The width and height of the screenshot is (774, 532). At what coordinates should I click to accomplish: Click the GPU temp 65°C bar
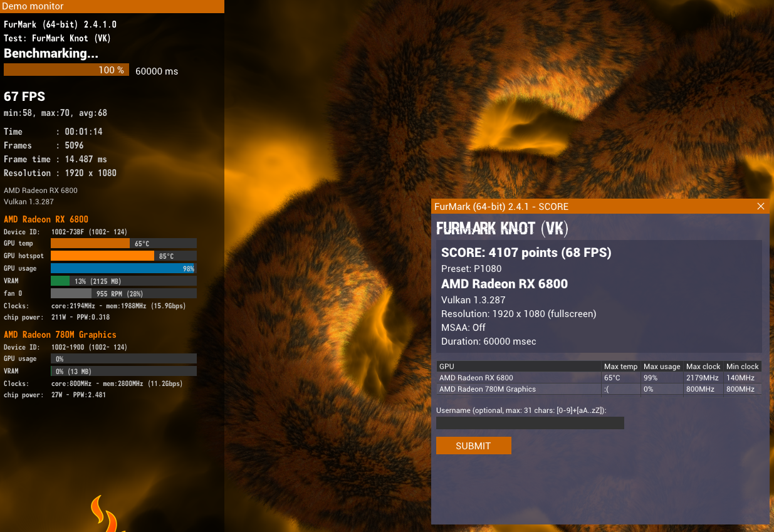point(123,243)
